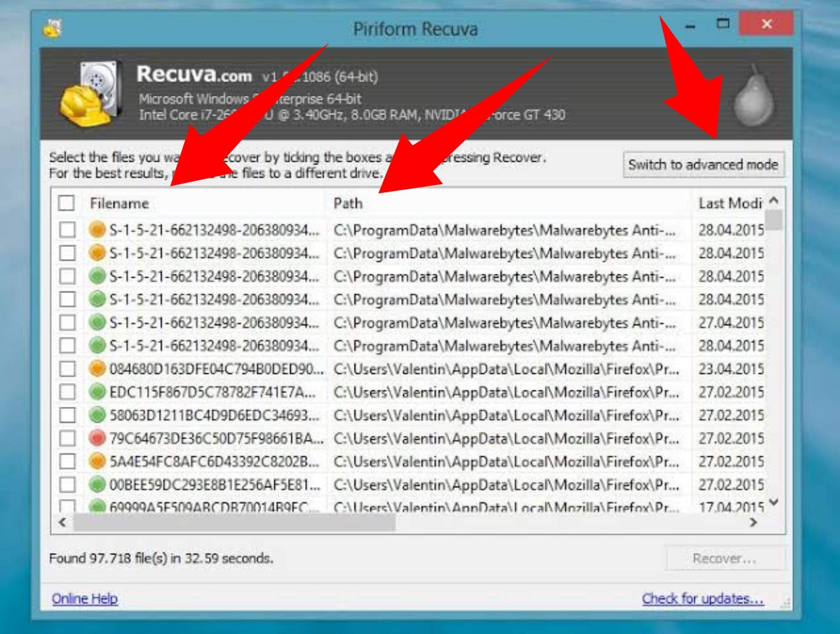This screenshot has width=840, height=634.
Task: Click the file list scroll-up arrow
Action: [774, 201]
